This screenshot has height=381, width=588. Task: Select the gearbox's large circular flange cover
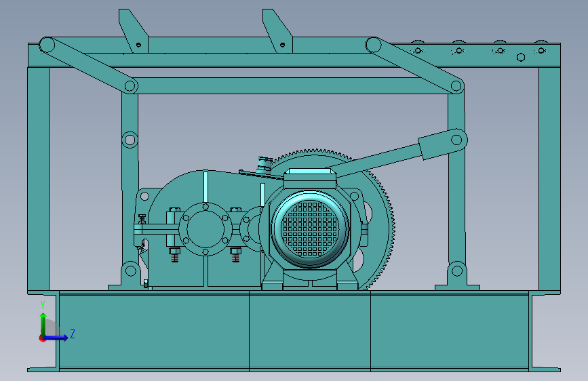[205, 228]
